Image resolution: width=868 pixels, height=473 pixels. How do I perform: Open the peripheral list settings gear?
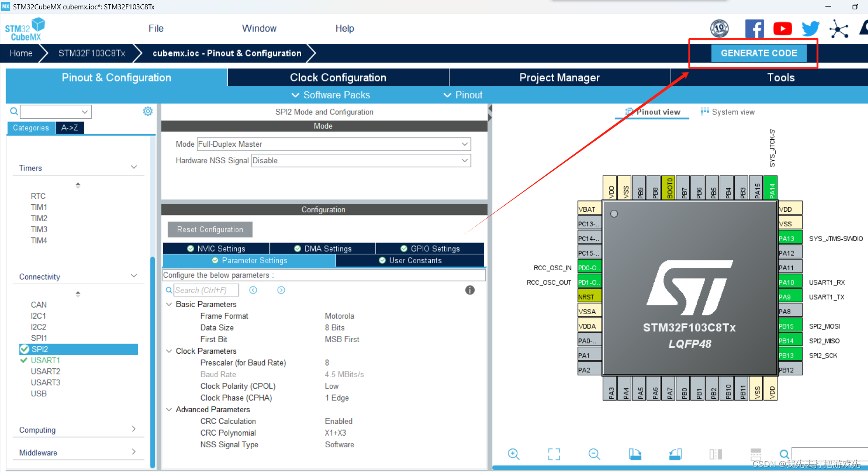pos(148,111)
